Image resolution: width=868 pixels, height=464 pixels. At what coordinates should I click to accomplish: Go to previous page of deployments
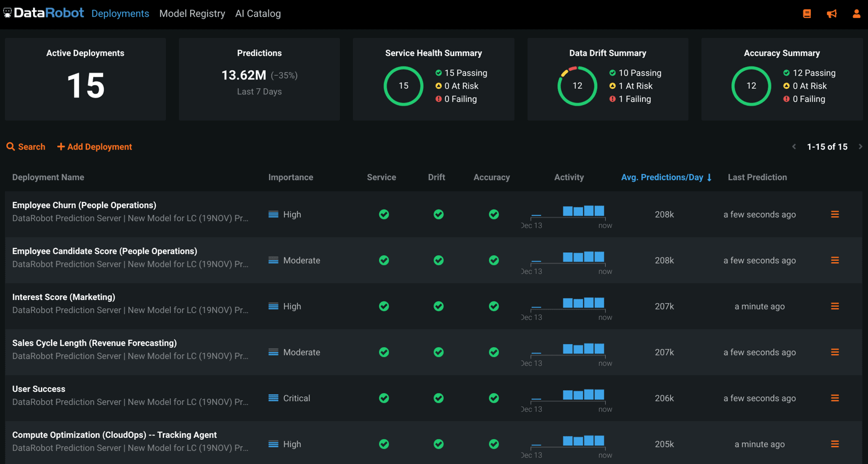tap(794, 147)
